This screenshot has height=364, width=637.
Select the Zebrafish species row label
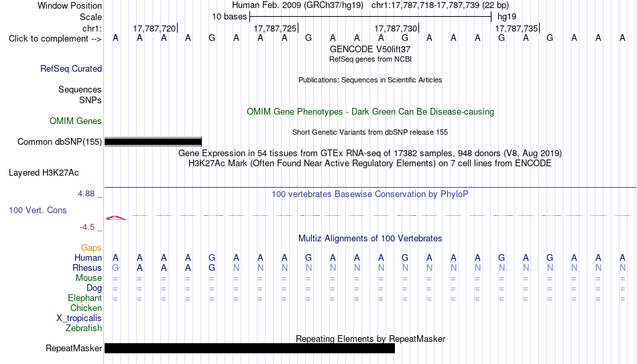pos(84,328)
